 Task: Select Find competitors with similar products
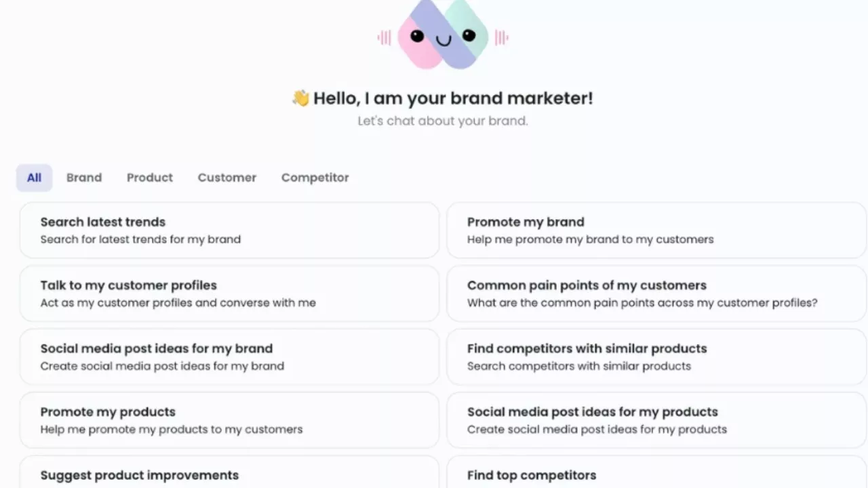pos(656,357)
